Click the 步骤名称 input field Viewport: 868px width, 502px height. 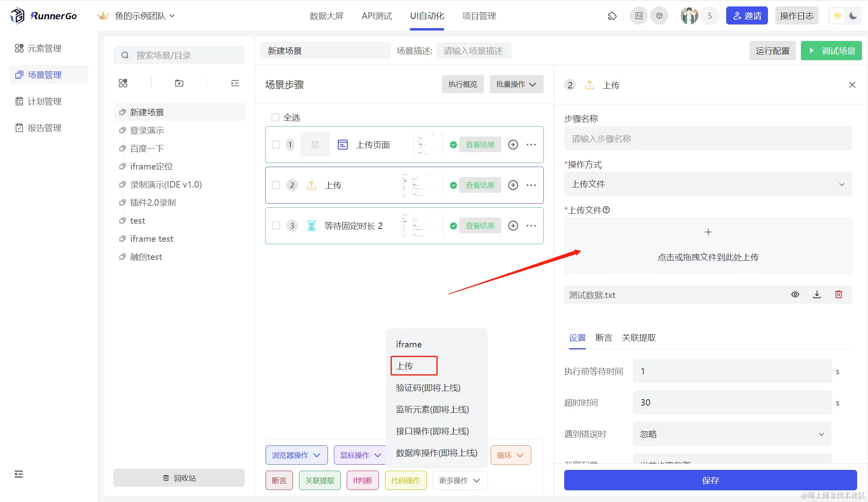[708, 139]
